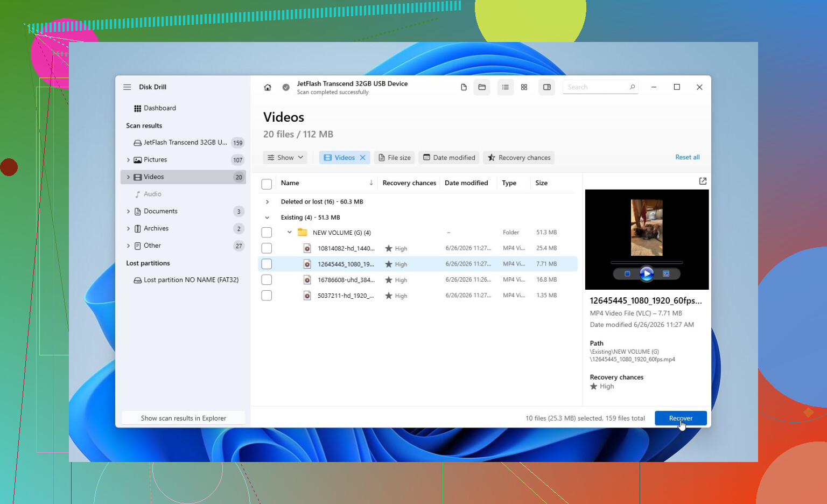Click the Reset all link
Viewport: 827px width, 504px height.
(x=688, y=157)
